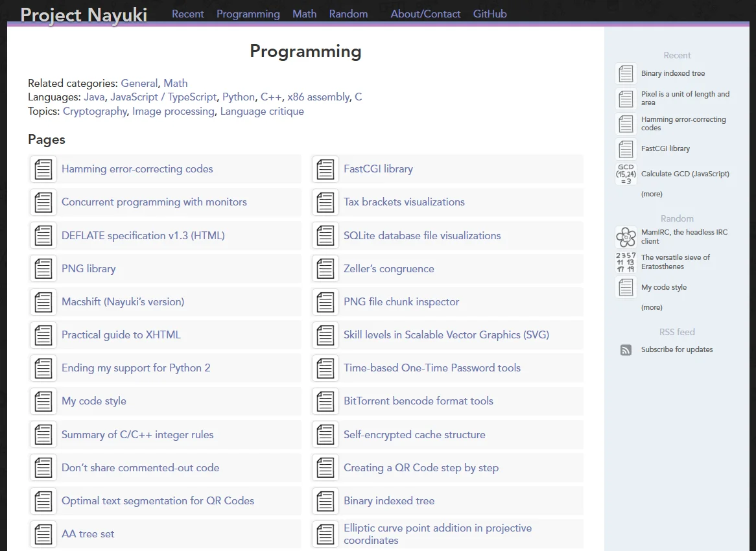This screenshot has height=551, width=756.
Task: Click the sieve of Eratosthenes number icon
Action: click(x=626, y=262)
